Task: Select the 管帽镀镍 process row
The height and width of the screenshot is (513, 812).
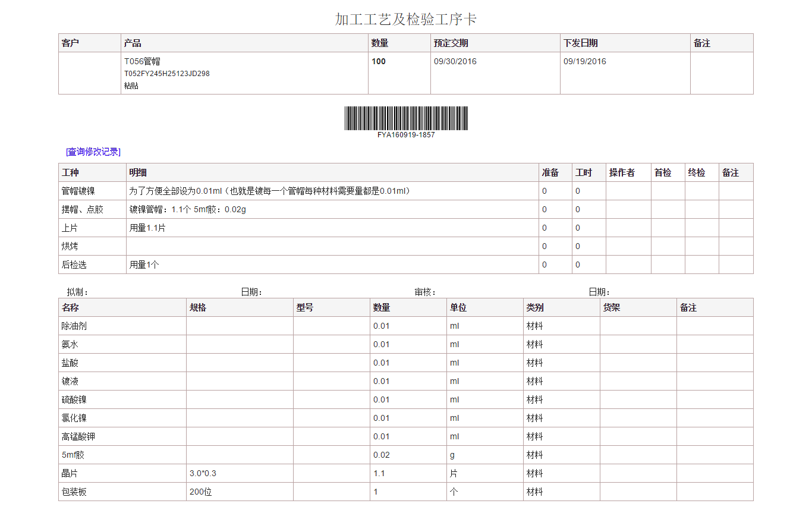Action: (79, 191)
